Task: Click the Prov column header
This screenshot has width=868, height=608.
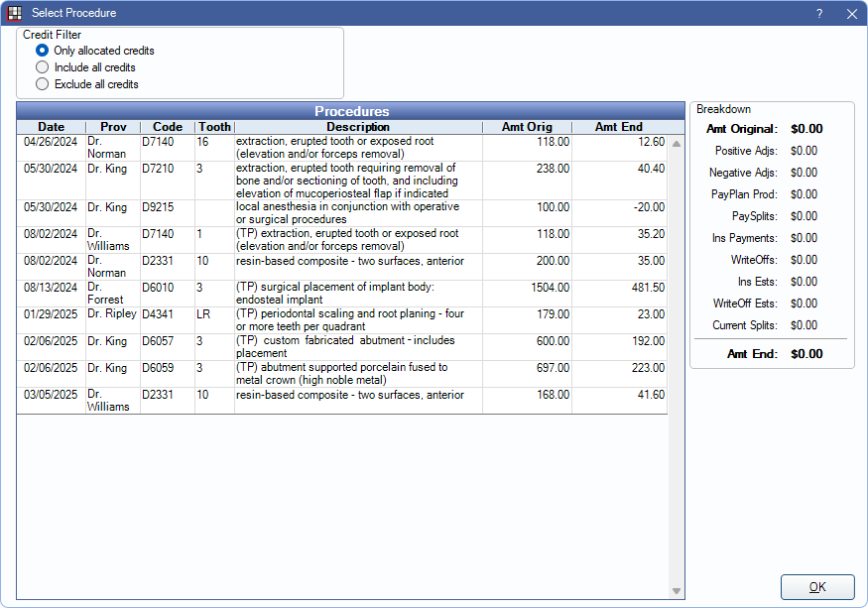Action: [113, 127]
